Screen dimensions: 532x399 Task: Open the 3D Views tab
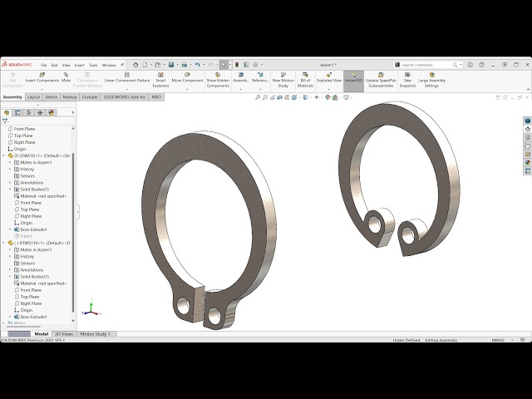[64, 334]
